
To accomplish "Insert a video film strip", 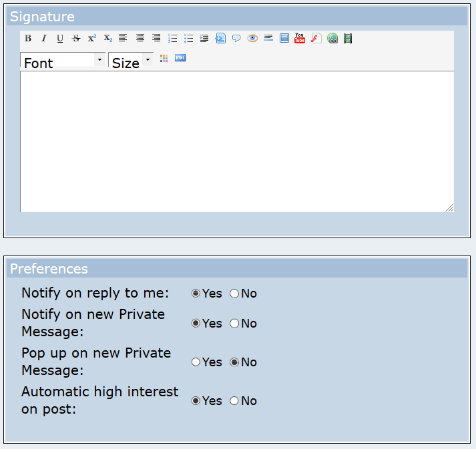I will point(348,38).
